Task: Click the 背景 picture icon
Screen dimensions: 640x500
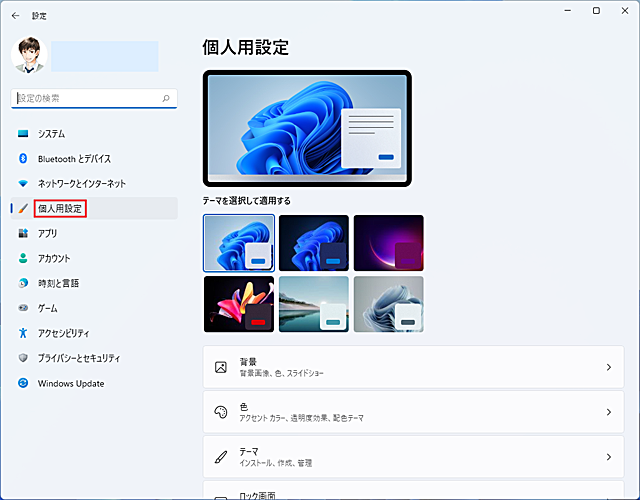Action: [221, 367]
